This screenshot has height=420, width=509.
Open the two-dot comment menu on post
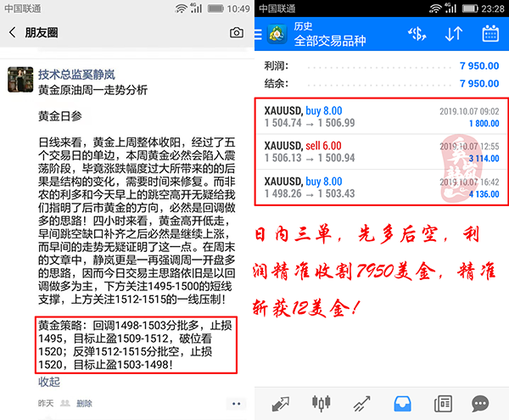pyautogui.click(x=237, y=404)
